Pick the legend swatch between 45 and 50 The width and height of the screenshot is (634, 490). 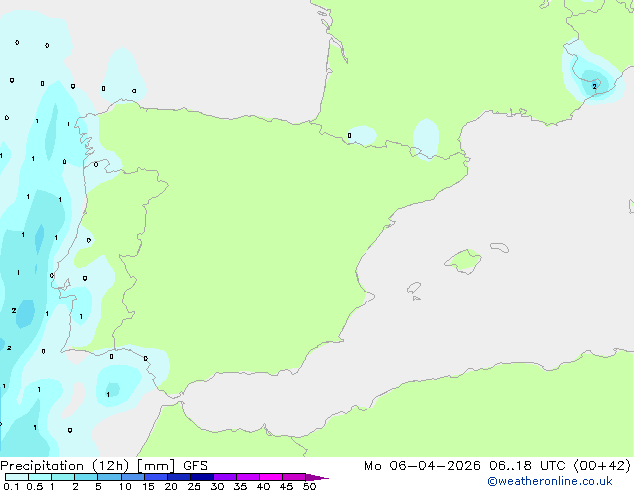(294, 477)
